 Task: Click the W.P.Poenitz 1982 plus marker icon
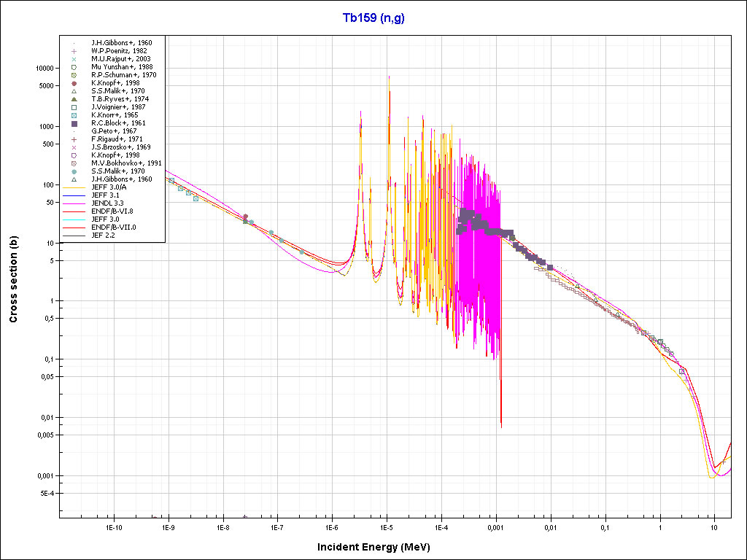click(x=74, y=51)
